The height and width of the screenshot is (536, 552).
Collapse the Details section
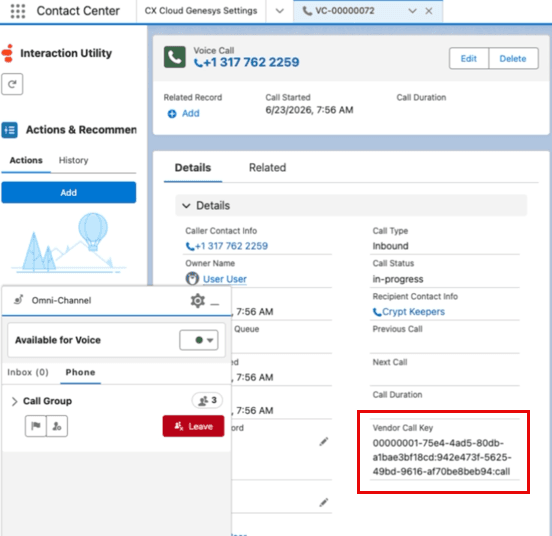[x=186, y=206]
